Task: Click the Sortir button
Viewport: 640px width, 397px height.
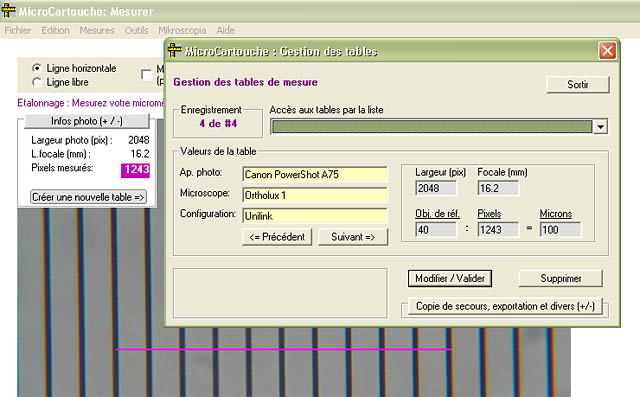Action: [578, 84]
